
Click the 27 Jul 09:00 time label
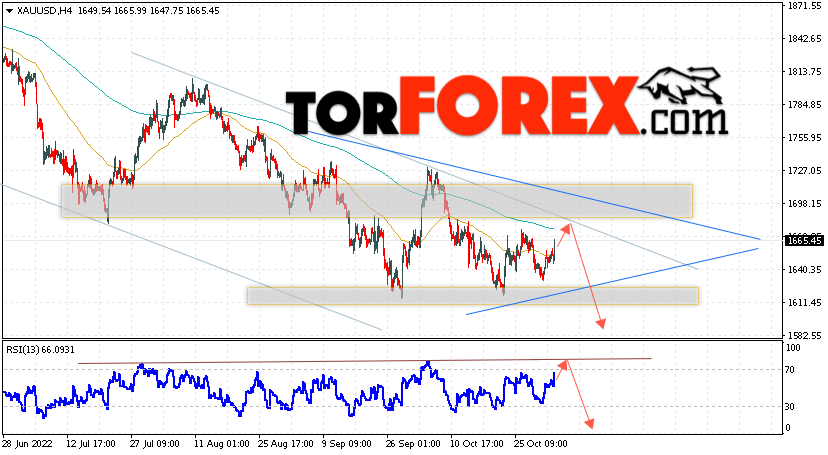pos(155,444)
